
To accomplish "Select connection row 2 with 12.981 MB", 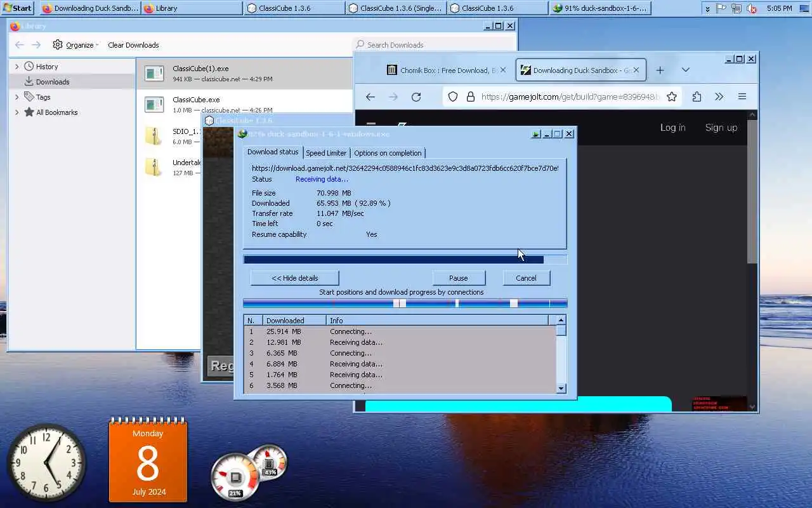I will pos(400,342).
